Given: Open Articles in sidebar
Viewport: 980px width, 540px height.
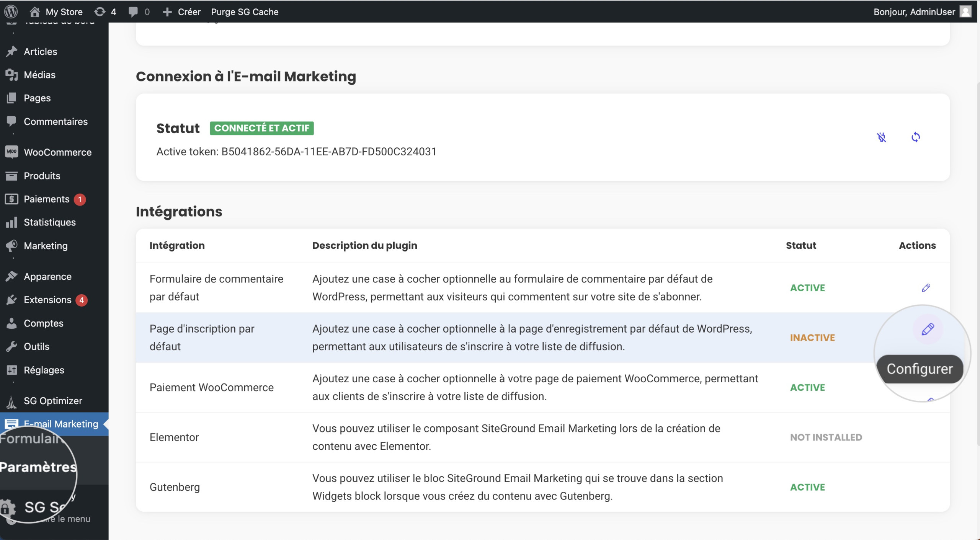Looking at the screenshot, I should [x=40, y=51].
